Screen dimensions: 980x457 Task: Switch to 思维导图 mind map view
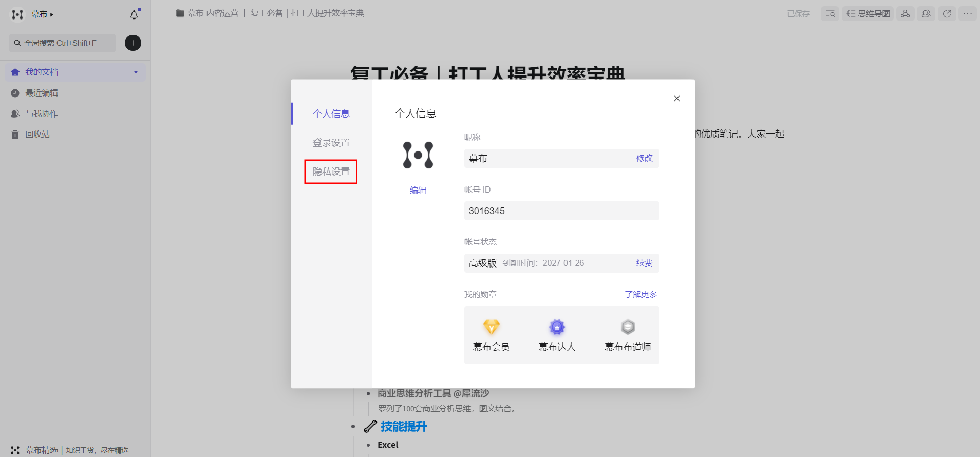868,14
